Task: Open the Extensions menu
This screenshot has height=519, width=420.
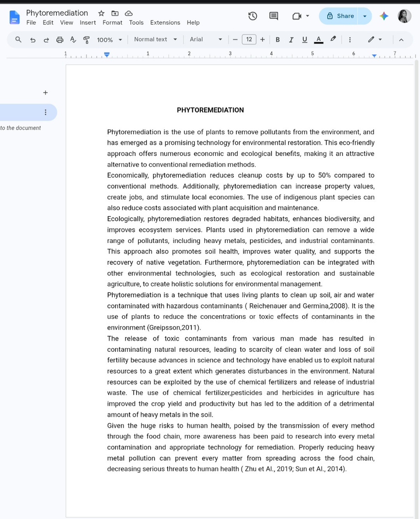Action: [165, 22]
